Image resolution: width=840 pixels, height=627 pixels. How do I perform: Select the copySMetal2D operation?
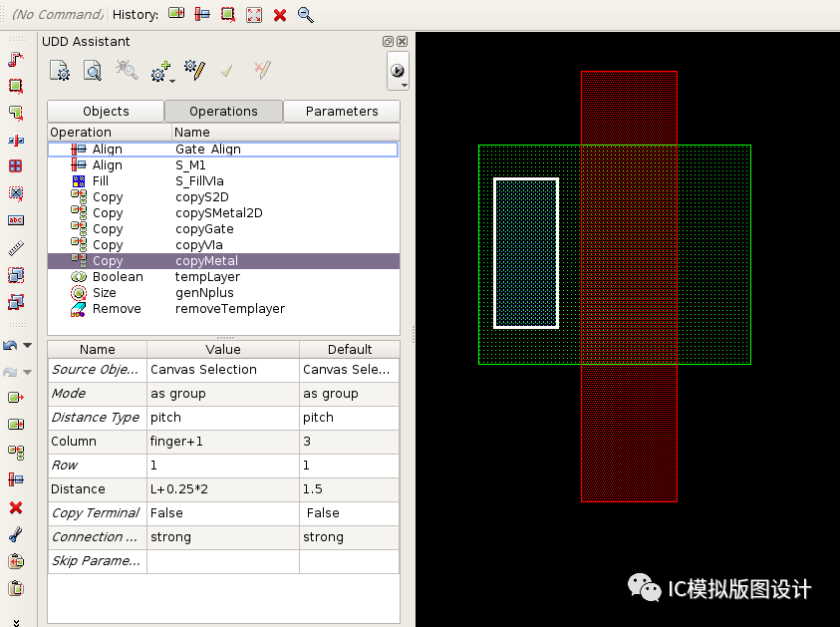click(223, 213)
